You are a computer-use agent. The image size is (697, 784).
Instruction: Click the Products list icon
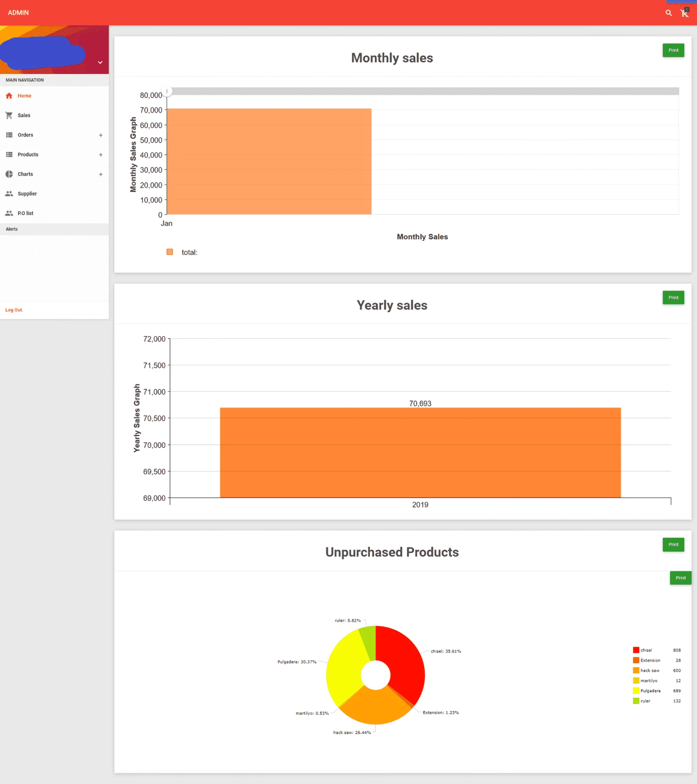9,154
